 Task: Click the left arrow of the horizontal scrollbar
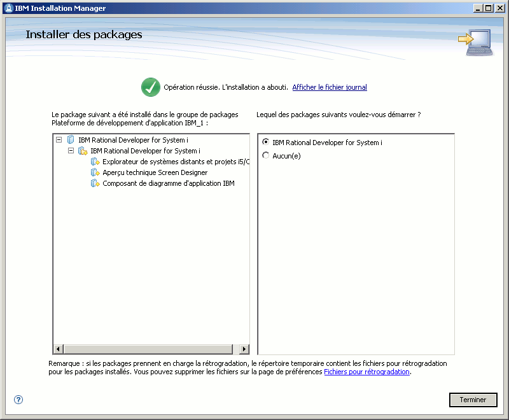(x=58, y=349)
